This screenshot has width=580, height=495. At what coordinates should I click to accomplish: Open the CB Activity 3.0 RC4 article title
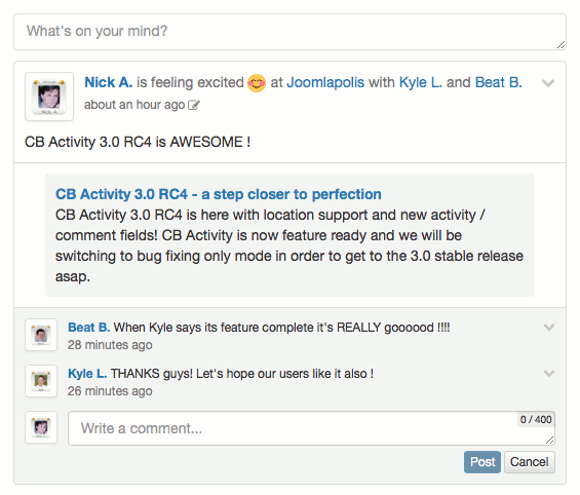[x=218, y=194]
